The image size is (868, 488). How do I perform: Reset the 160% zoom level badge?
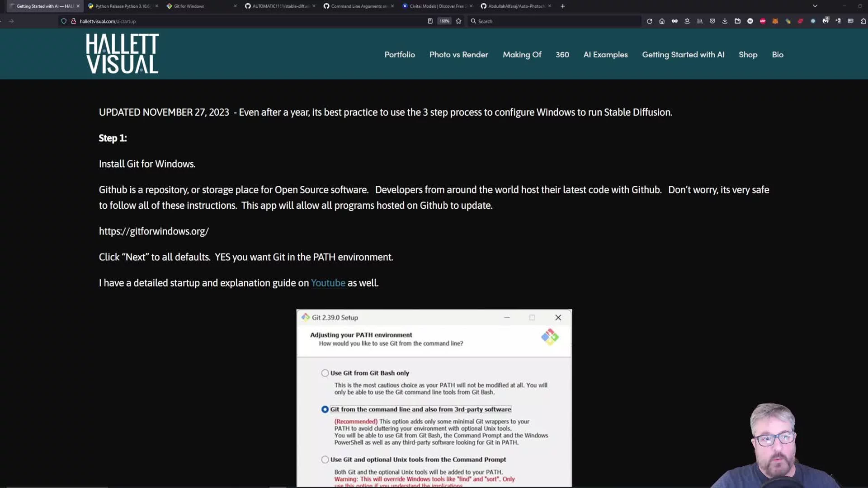(444, 21)
